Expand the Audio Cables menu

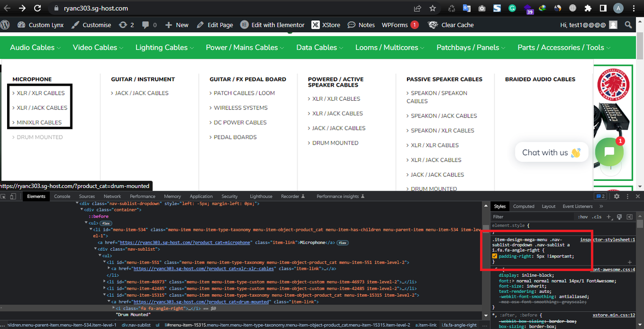(x=35, y=47)
